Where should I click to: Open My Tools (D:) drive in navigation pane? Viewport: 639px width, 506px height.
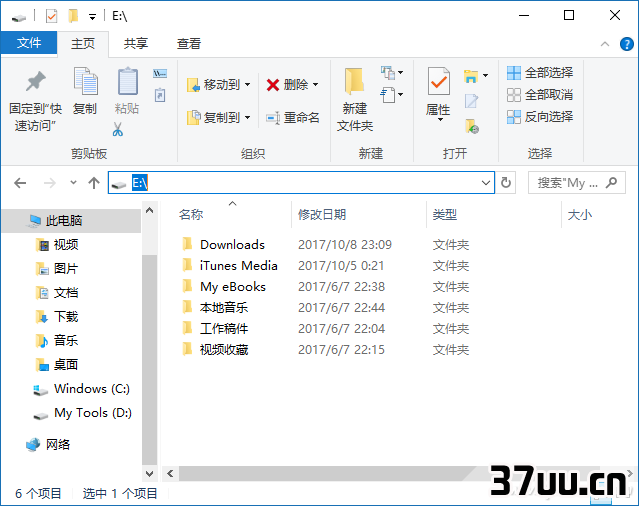click(x=82, y=413)
